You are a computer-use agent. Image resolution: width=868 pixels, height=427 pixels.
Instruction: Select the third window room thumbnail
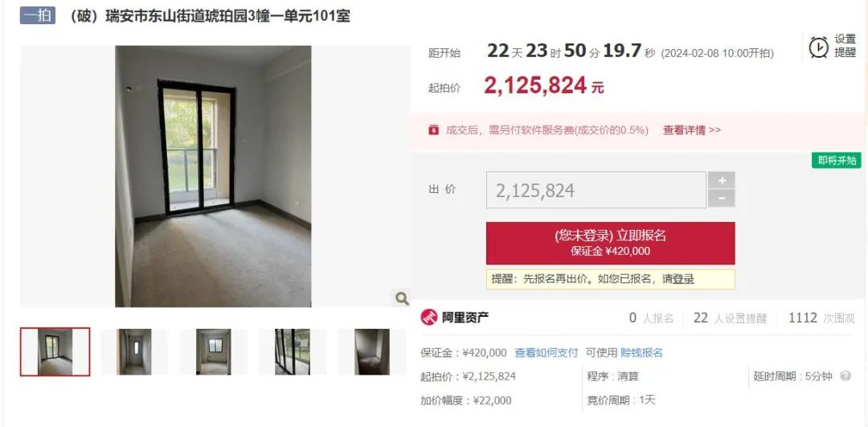[213, 351]
